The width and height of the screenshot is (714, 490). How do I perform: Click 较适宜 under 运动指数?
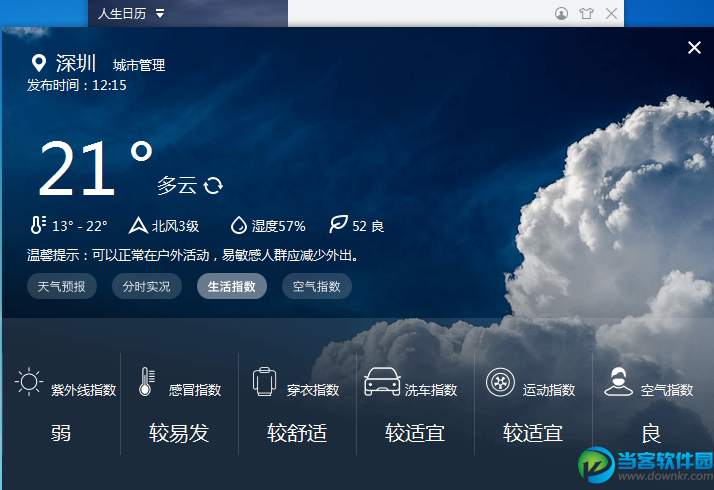click(533, 433)
